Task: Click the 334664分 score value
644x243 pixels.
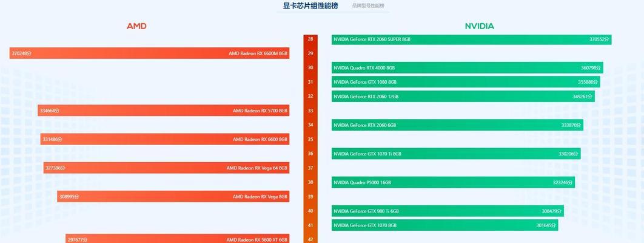Action: tap(50, 111)
